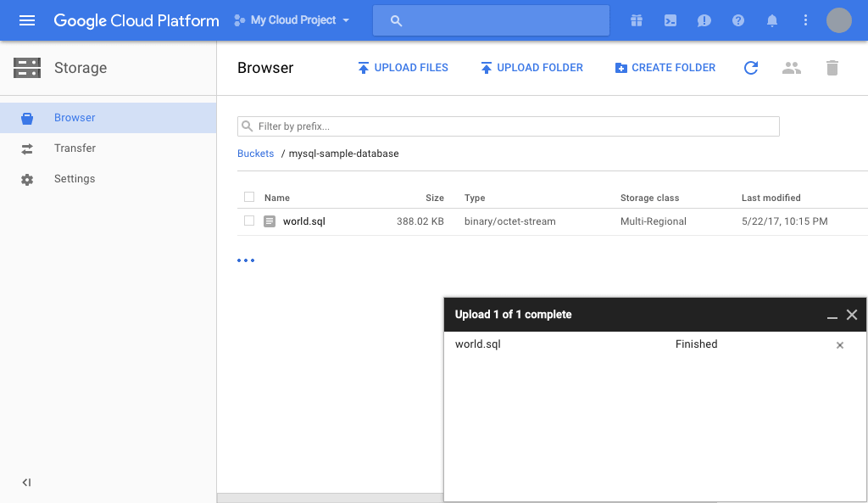Open the free trial gift icon
The image size is (868, 503).
point(637,20)
